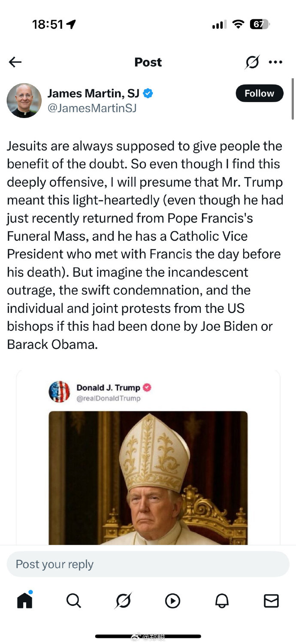This screenshot has width=296, height=644.
Task: Open Notifications bell tab
Action: [x=222, y=601]
